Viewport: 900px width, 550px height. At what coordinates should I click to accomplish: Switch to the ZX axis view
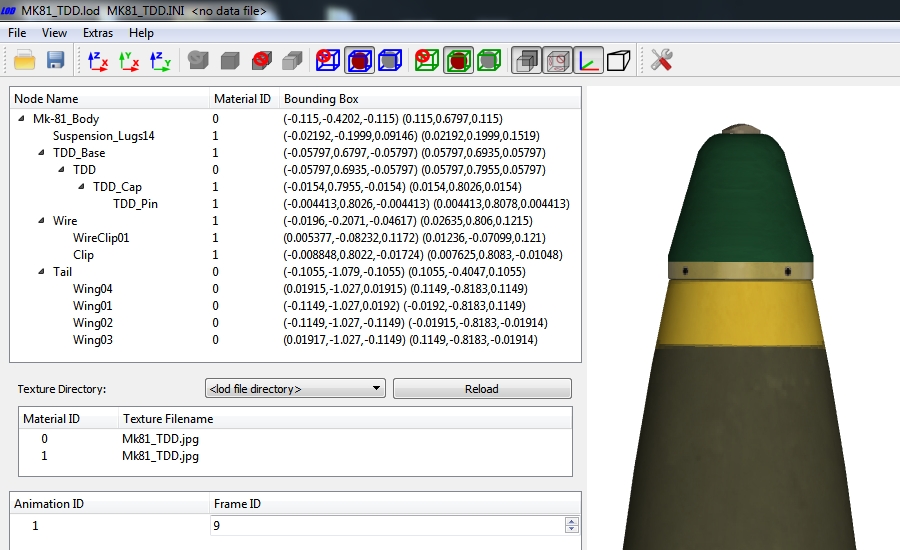(x=98, y=60)
